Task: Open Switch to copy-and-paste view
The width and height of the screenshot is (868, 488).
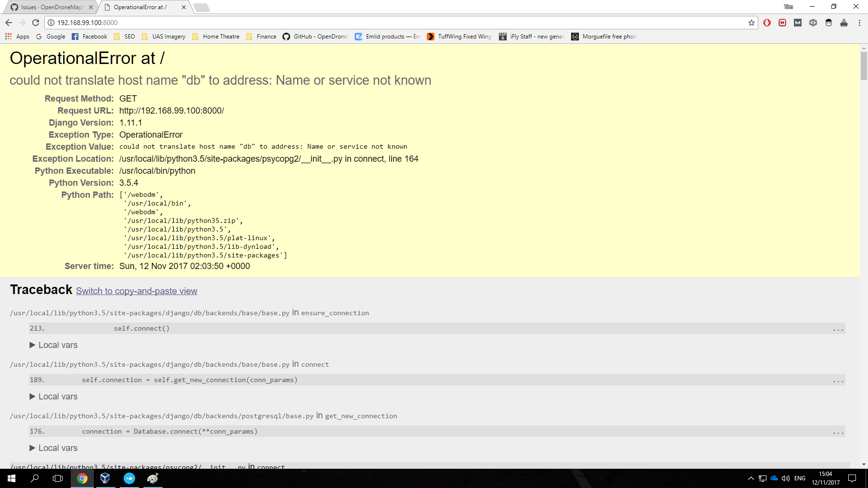Action: [137, 291]
